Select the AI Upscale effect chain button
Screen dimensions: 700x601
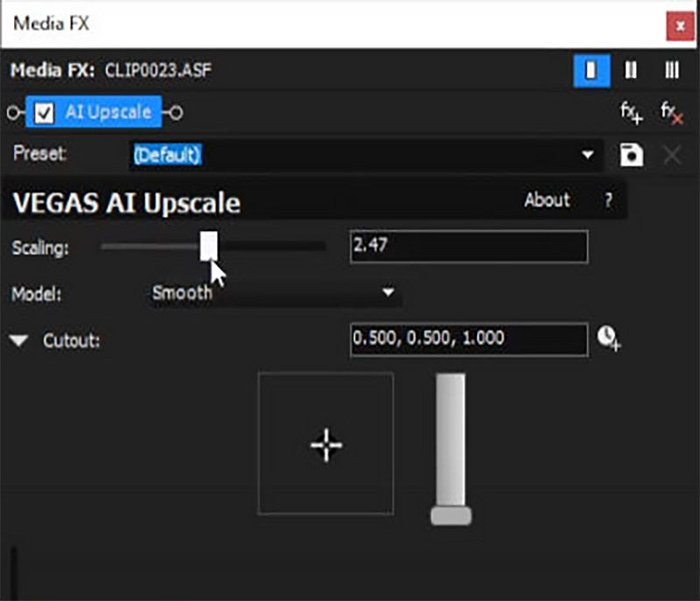tap(94, 112)
